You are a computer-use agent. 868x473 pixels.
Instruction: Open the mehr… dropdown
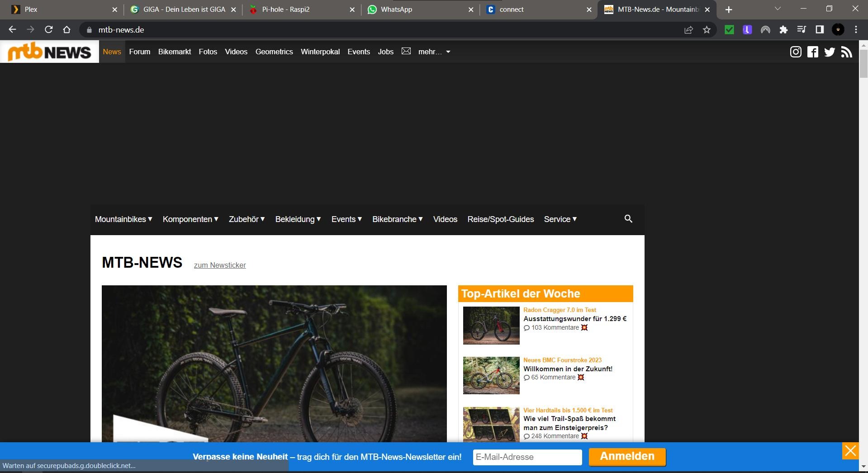coord(434,52)
